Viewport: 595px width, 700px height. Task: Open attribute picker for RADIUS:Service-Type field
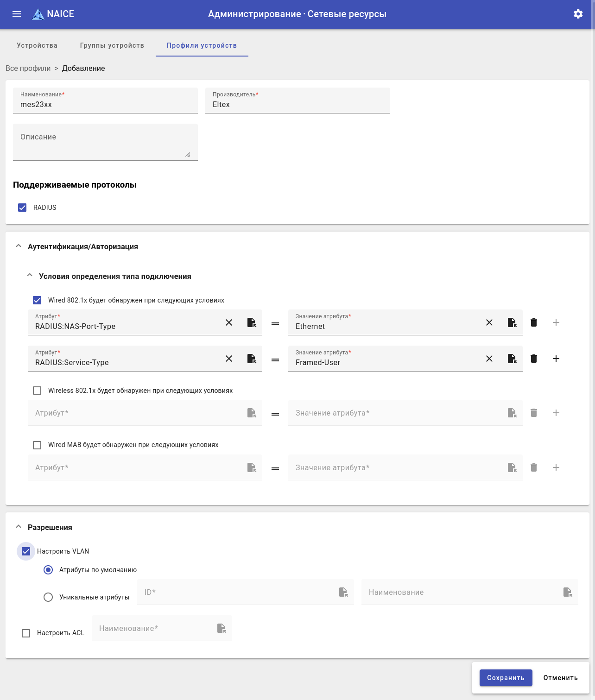click(x=251, y=359)
